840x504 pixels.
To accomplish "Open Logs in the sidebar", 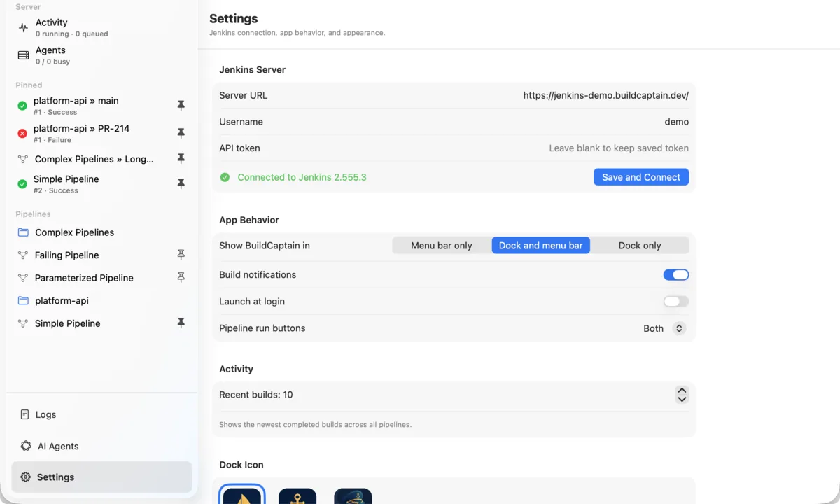I will coord(101,414).
